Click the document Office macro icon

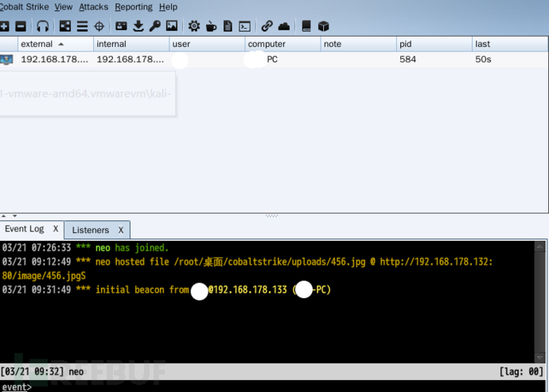[228, 26]
